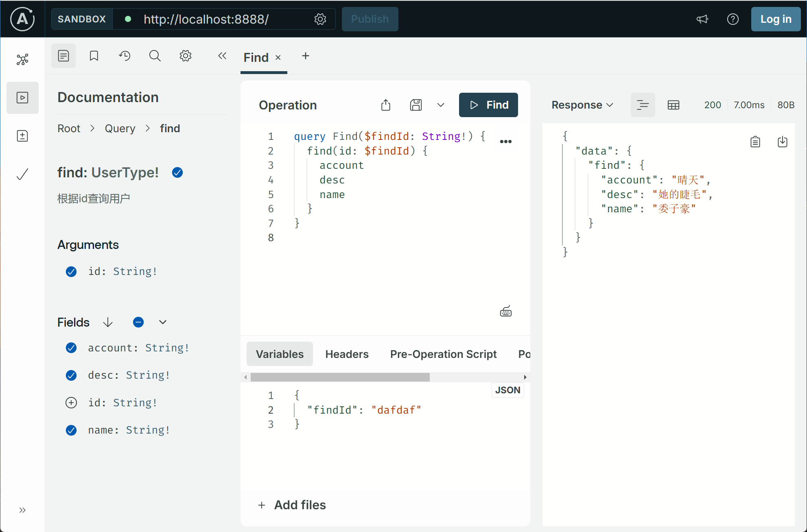This screenshot has height=532, width=807.
Task: Expand the fields selection options chevron
Action: coord(163,323)
